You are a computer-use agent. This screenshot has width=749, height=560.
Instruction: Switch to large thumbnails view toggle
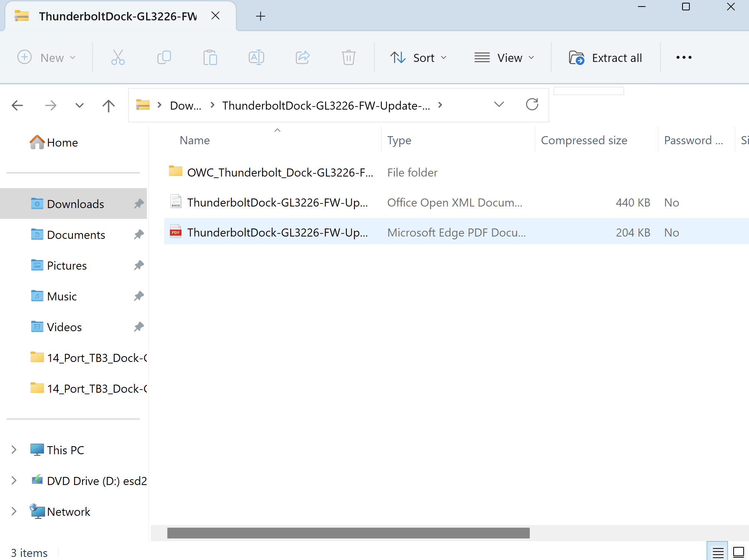coord(739,552)
